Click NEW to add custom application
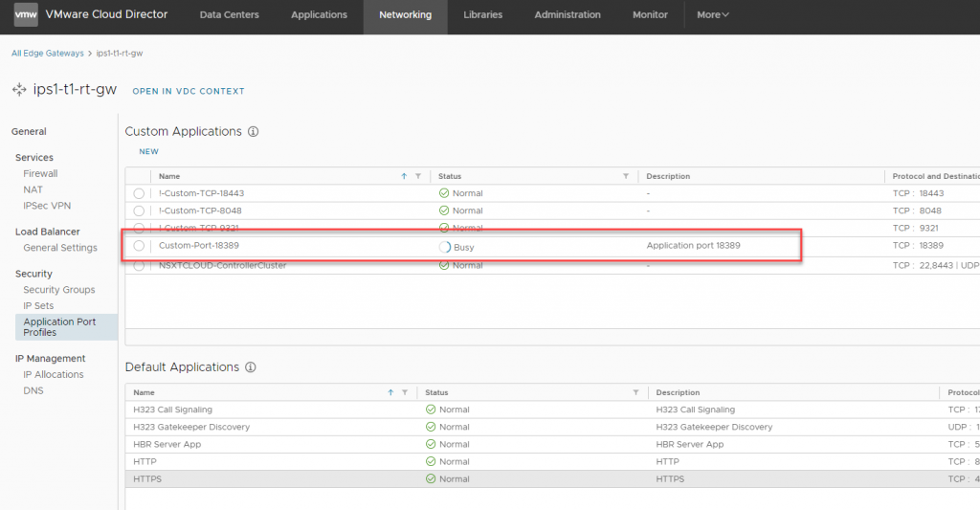Viewport: 980px width, 510px height. 148,152
